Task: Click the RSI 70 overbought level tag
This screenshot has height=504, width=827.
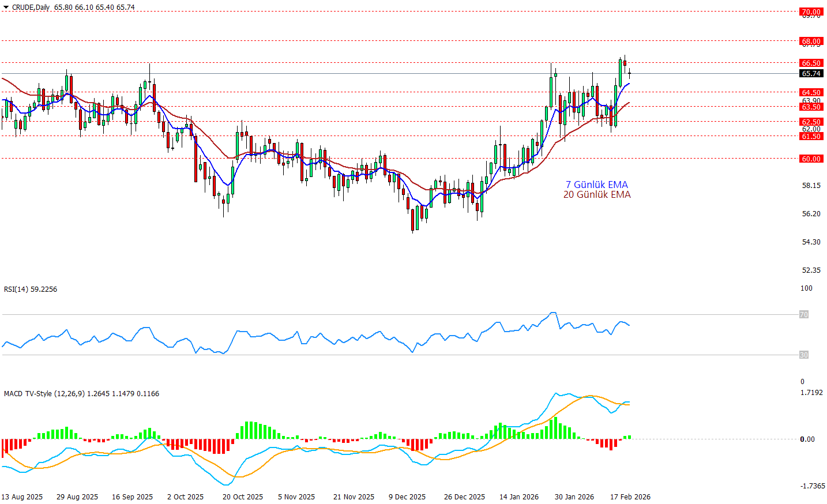Action: (803, 315)
